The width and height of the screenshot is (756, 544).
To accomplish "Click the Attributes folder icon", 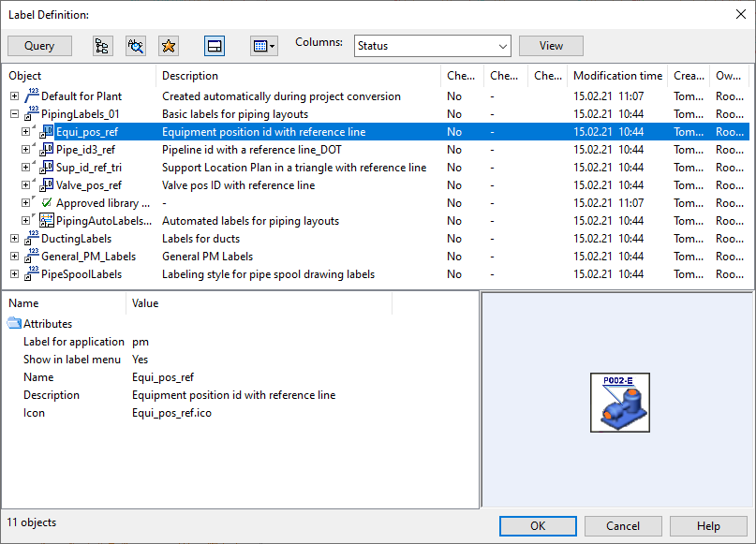I will click(x=14, y=324).
